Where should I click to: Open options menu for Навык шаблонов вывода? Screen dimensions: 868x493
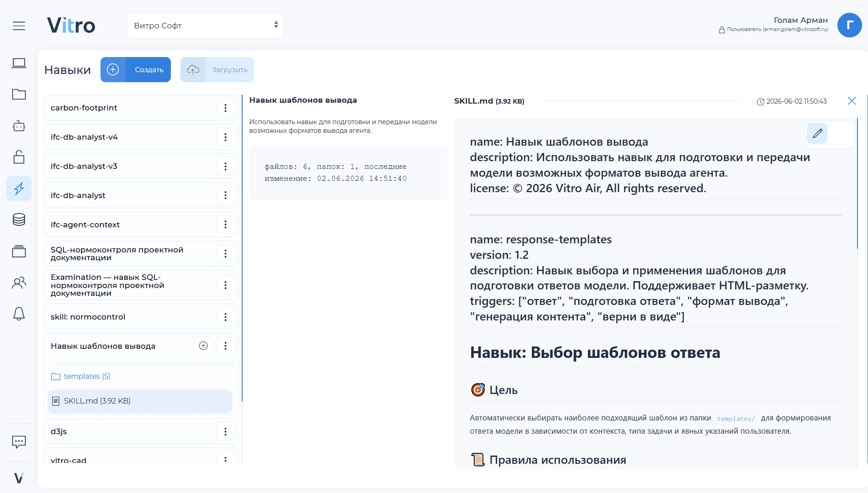[x=225, y=346]
